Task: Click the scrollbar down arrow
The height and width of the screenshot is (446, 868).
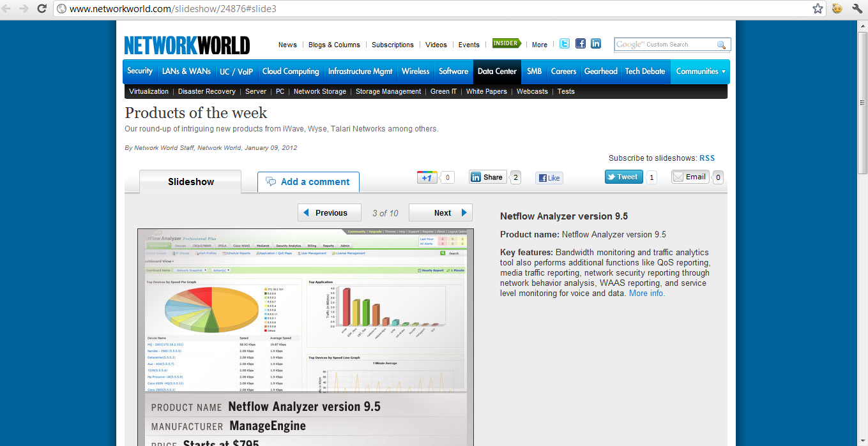Action: [862, 441]
